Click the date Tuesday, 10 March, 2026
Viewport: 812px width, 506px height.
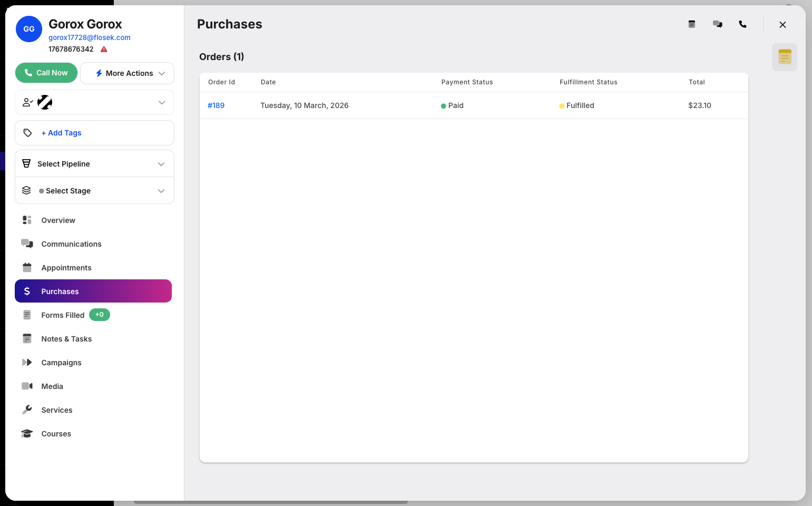pyautogui.click(x=305, y=105)
